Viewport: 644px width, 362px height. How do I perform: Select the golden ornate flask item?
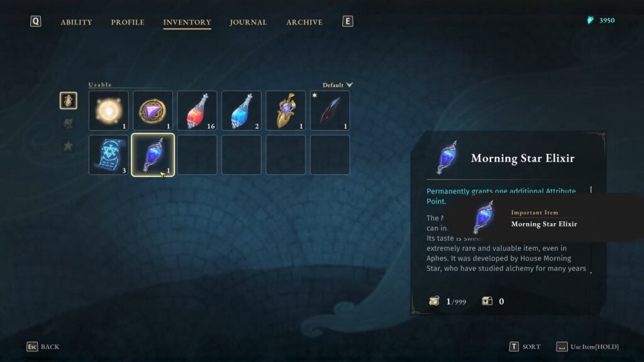[x=286, y=111]
